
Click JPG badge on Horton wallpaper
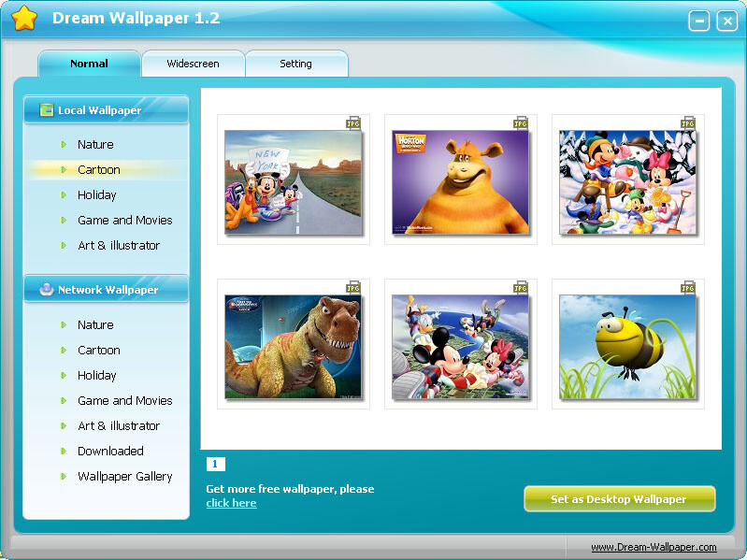[x=521, y=123]
